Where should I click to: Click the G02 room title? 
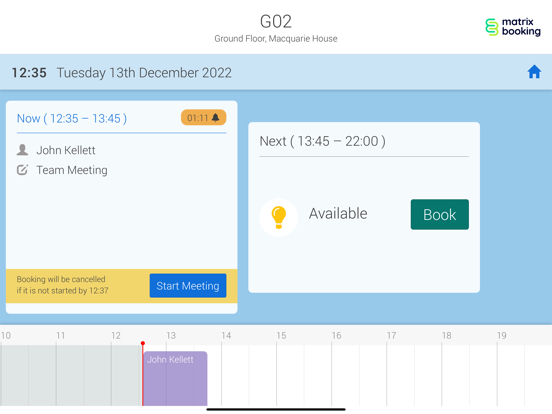pyautogui.click(x=276, y=21)
